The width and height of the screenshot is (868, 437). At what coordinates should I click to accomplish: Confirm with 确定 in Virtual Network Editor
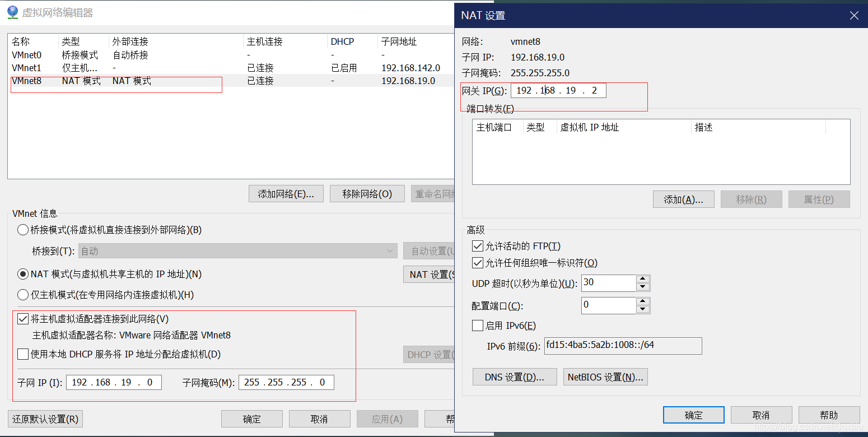pyautogui.click(x=252, y=419)
